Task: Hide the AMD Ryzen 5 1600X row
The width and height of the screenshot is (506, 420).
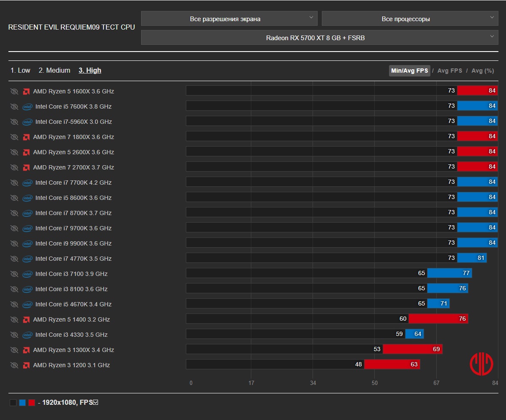Action: point(14,91)
